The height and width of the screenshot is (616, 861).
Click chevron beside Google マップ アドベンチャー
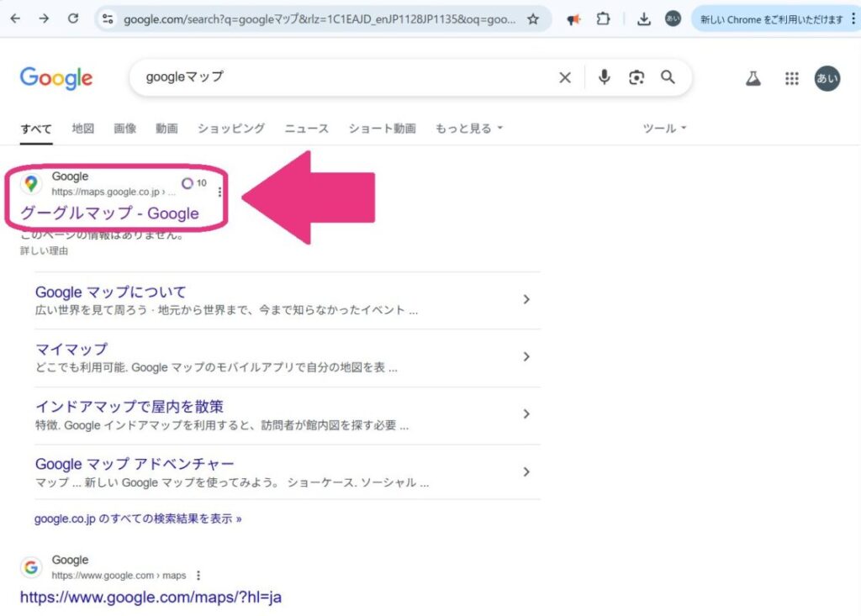click(526, 471)
